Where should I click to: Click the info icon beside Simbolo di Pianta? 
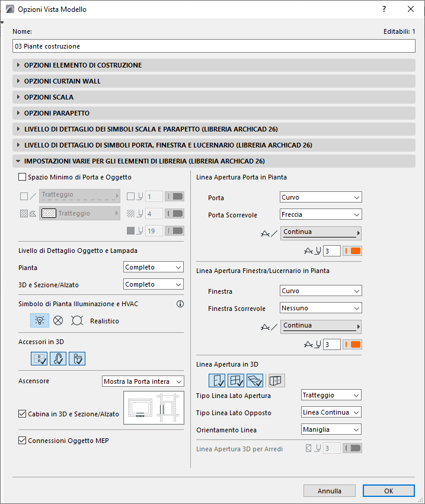point(180,304)
